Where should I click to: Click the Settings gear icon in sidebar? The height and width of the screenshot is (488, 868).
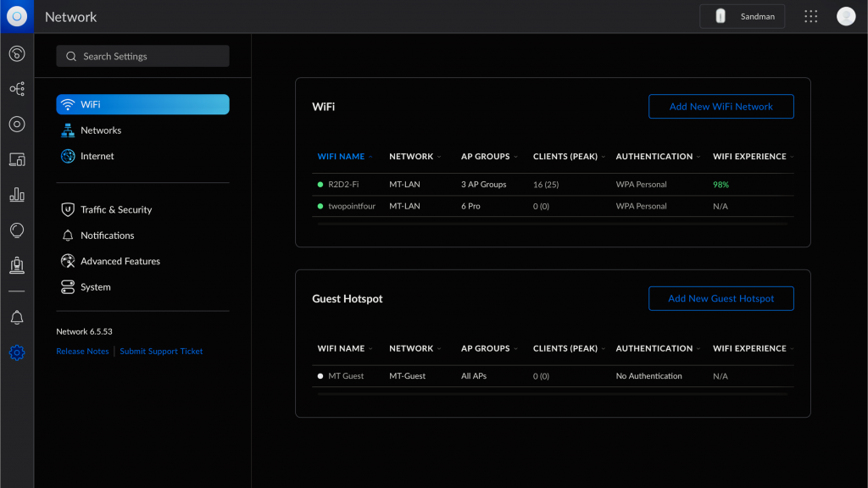pos(17,352)
